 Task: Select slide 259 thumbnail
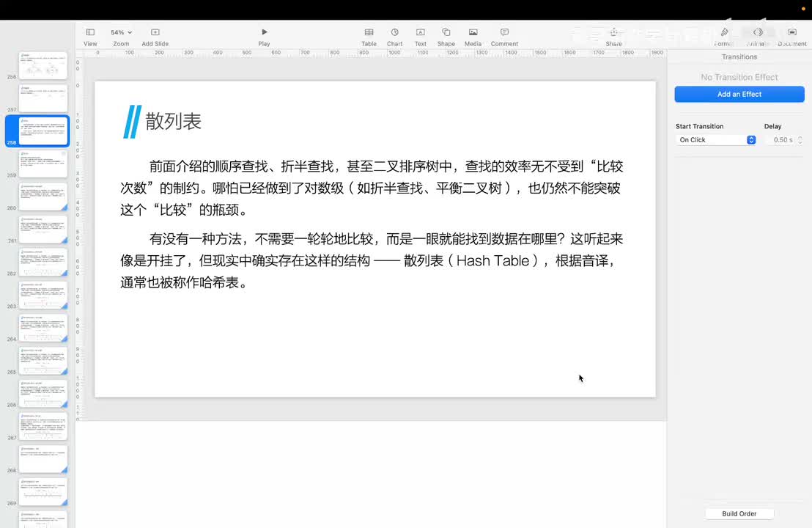click(x=43, y=164)
